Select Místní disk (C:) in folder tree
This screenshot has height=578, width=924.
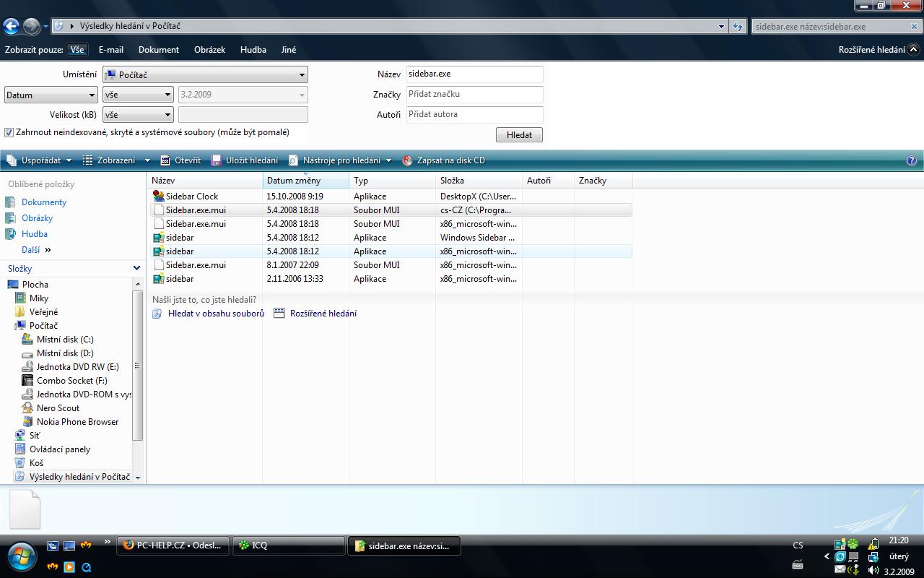pos(65,340)
